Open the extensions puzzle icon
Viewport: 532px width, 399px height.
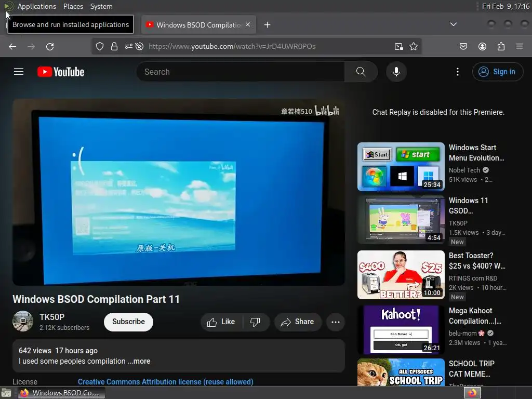coord(501,46)
